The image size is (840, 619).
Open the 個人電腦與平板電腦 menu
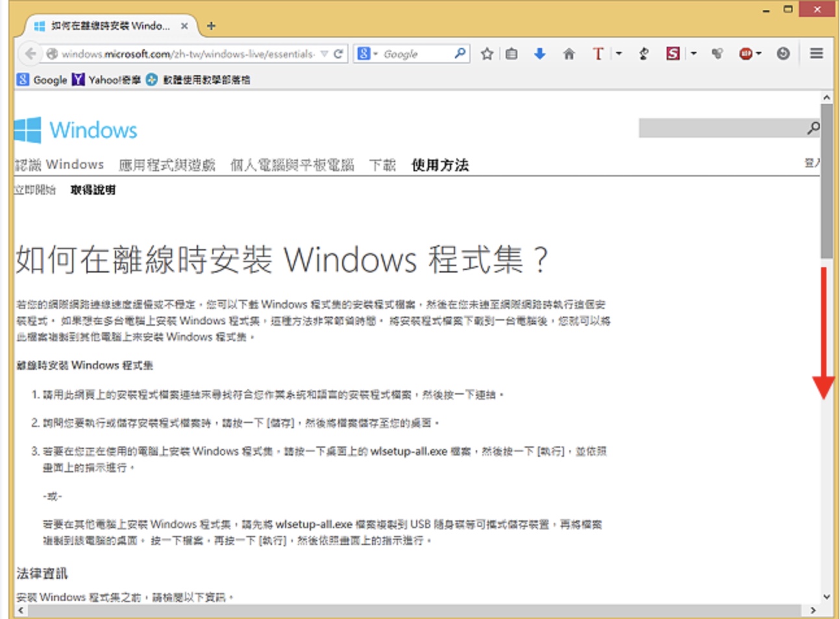pyautogui.click(x=292, y=165)
